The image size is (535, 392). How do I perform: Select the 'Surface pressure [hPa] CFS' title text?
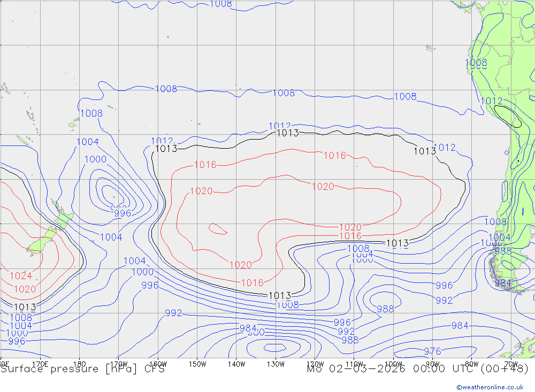82,369
